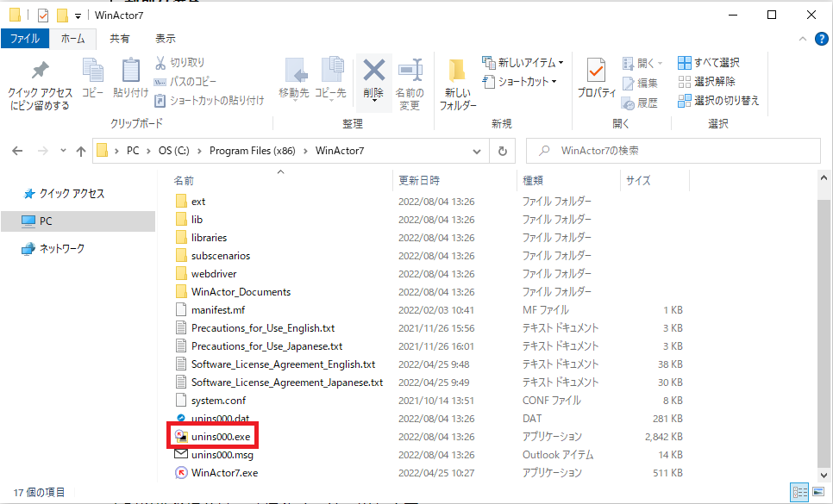The width and height of the screenshot is (833, 504).
Task: Select Quick Access (クイック アクセス) in sidebar
Action: point(65,194)
